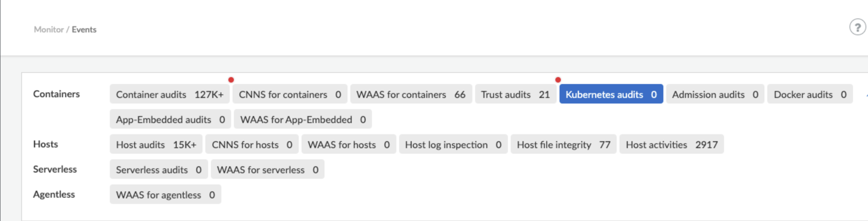Select the Trust audits tab
The width and height of the screenshot is (868, 221).
(x=515, y=94)
